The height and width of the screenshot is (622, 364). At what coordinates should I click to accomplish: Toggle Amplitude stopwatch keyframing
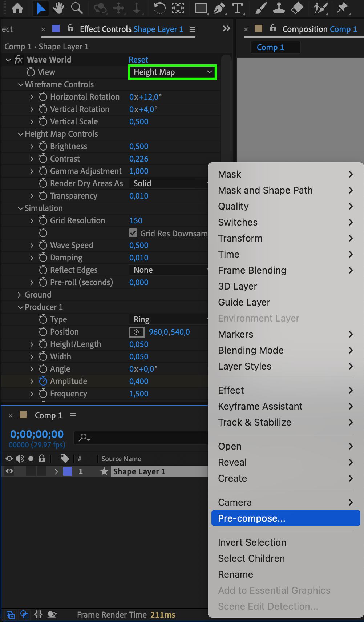click(43, 381)
